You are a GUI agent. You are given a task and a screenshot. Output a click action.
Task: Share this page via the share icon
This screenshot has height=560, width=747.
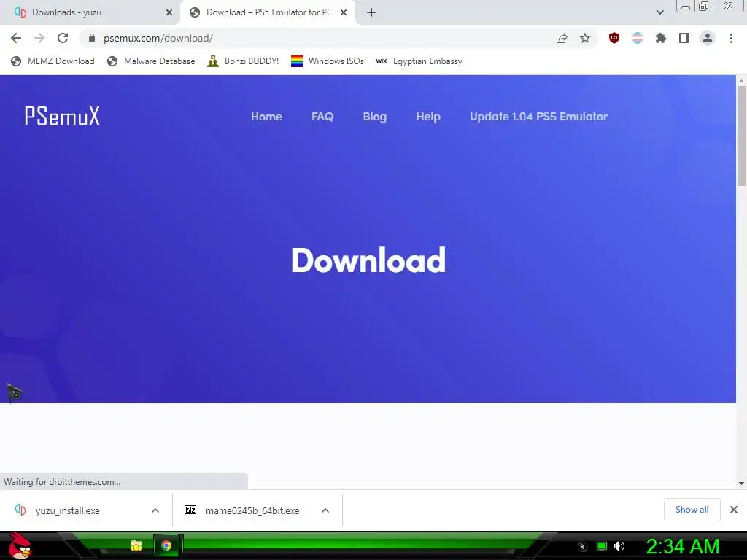click(562, 38)
